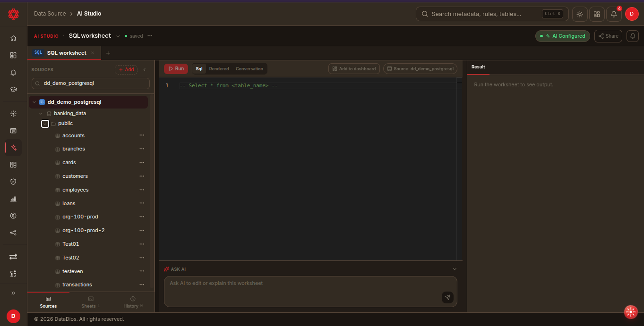Viewport: 644px width, 326px height.
Task: Open the bar chart icon in sidebar
Action: 13,199
